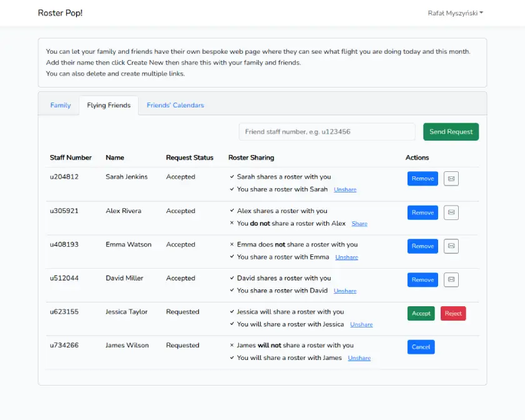Screen dimensions: 525x420
Task: Click 'Jessica will share a roster with you' text
Action: 290,312
